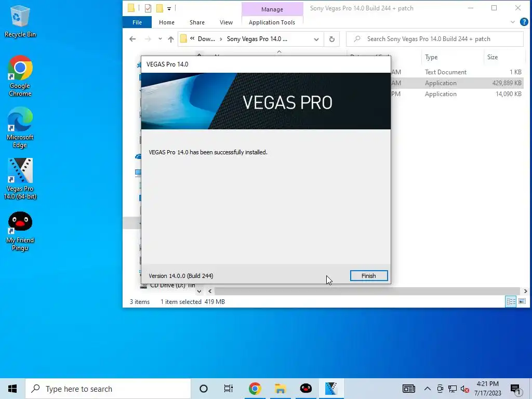Screen dimensions: 532x399
Task: Select the 429,889 KB Application row
Action: (457, 83)
